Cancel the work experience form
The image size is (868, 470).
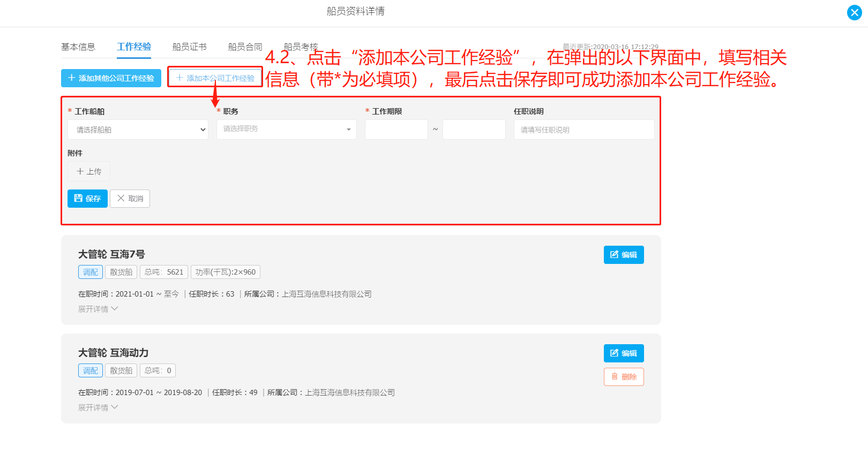pyautogui.click(x=130, y=199)
